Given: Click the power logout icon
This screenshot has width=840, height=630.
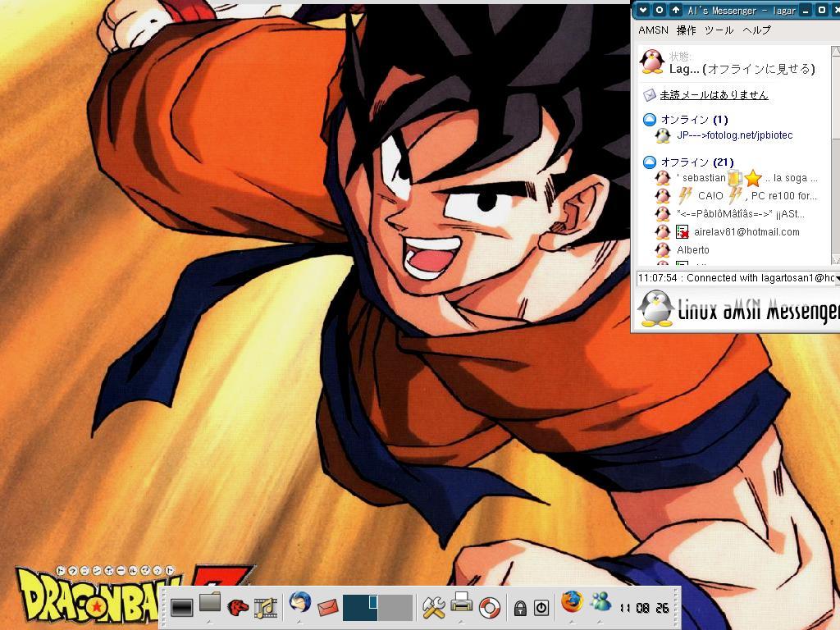Looking at the screenshot, I should point(541,608).
